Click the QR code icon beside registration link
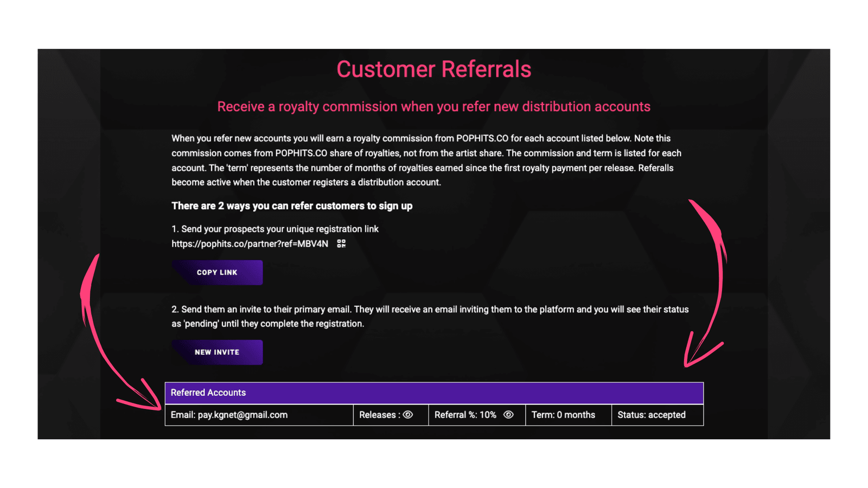The height and width of the screenshot is (488, 868). tap(341, 243)
